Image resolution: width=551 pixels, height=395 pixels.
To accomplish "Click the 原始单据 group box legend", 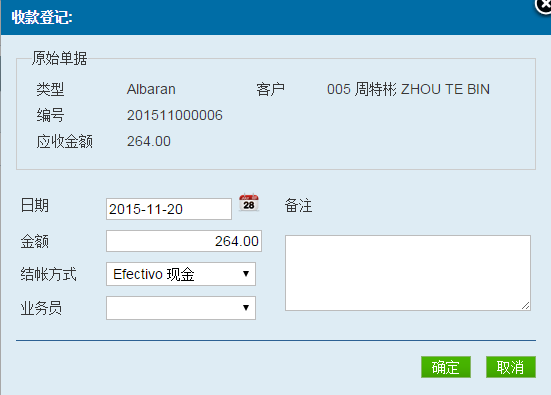I will [59, 58].
